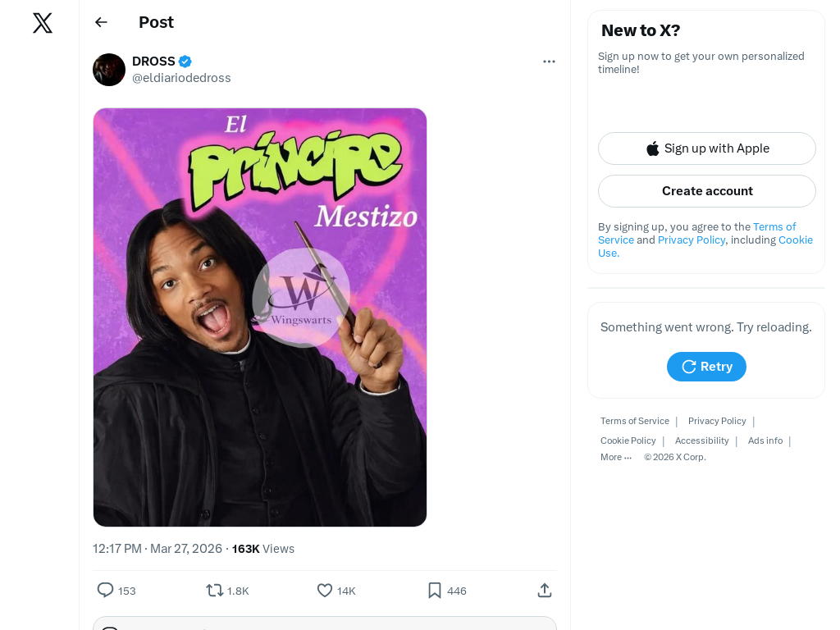Click the Create account button

pyautogui.click(x=706, y=191)
